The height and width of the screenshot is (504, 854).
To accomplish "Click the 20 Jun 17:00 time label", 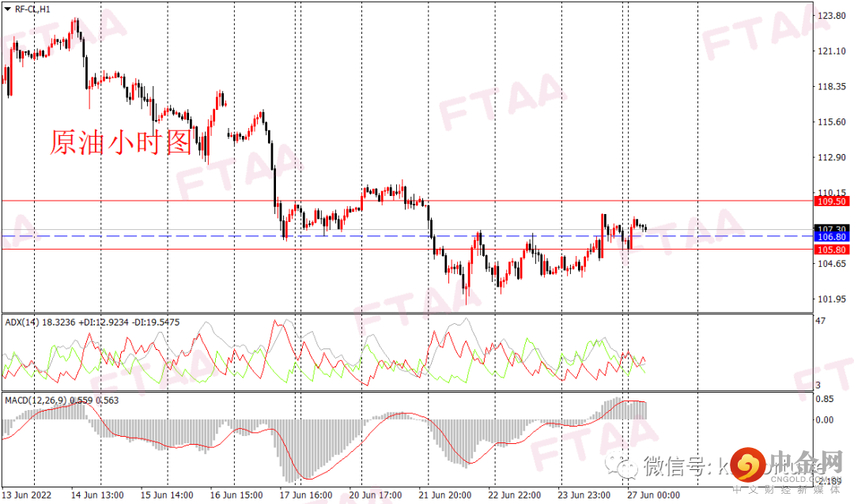I will coord(376,495).
